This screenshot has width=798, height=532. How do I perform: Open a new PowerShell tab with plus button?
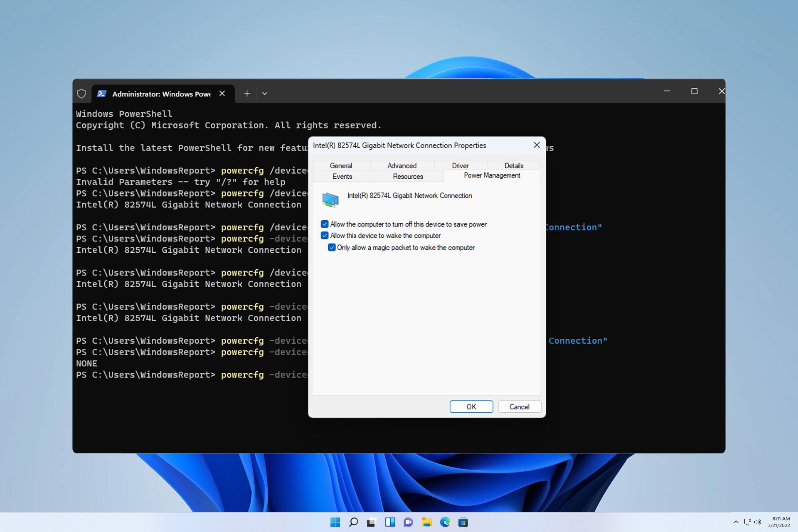point(246,94)
